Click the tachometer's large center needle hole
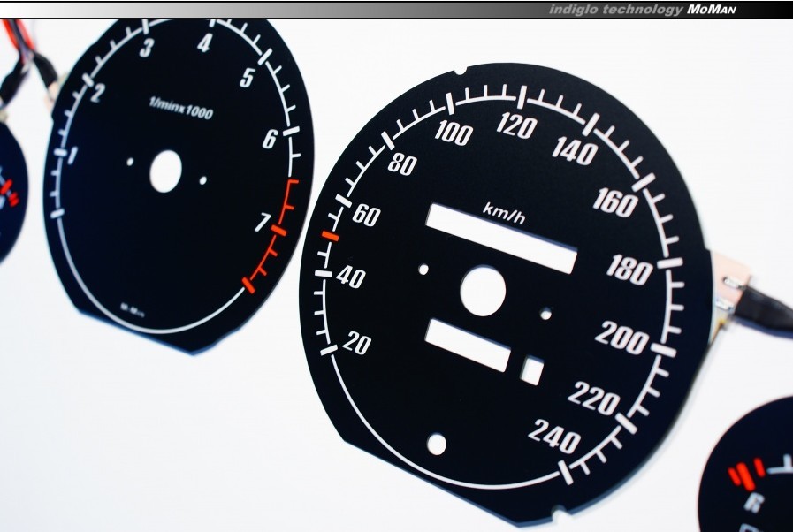This screenshot has width=793, height=532. pyautogui.click(x=165, y=171)
